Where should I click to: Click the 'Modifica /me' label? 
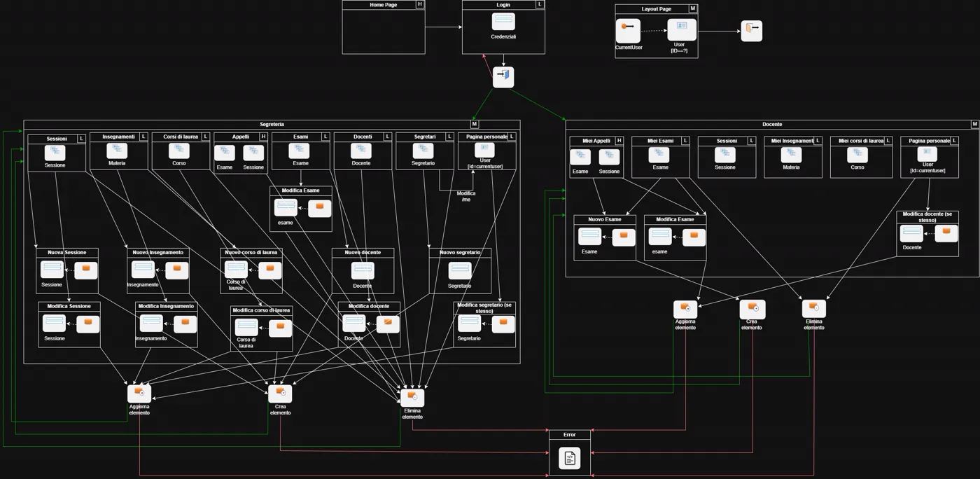[466, 197]
